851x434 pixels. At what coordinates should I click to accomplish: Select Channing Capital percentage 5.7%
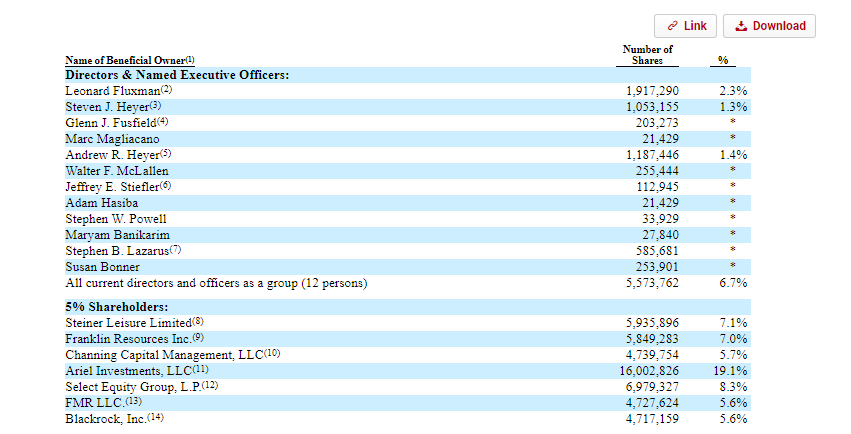pyautogui.click(x=733, y=355)
